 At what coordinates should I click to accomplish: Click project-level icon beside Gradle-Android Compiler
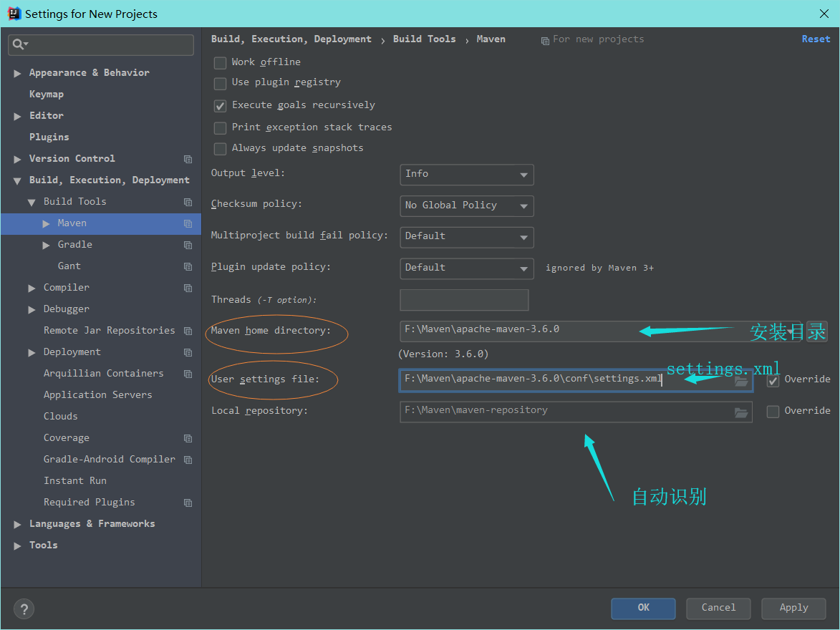tap(188, 460)
